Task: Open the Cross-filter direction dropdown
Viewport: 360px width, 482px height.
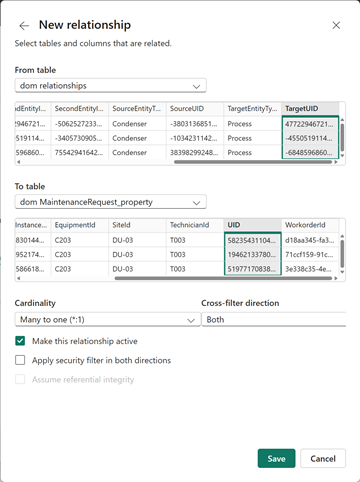Action: point(274,319)
